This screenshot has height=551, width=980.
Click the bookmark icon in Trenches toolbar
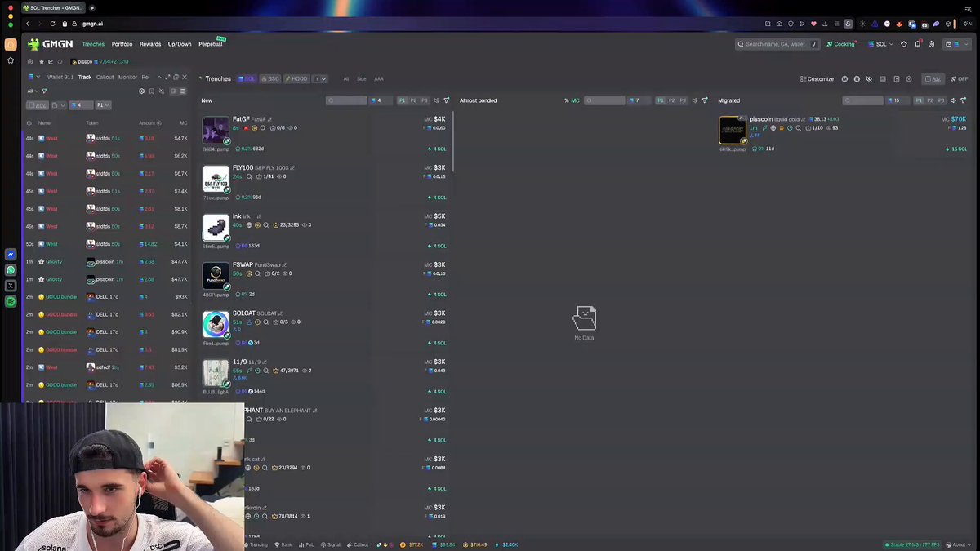pos(896,79)
